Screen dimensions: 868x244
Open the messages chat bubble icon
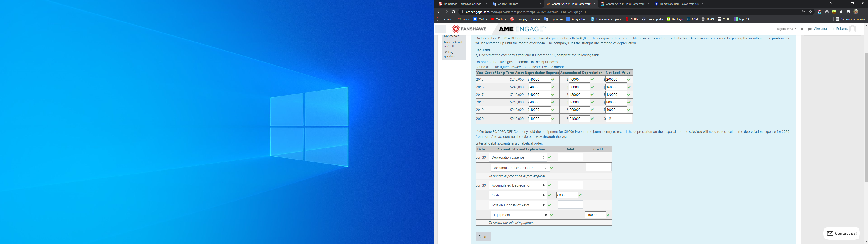click(x=810, y=29)
